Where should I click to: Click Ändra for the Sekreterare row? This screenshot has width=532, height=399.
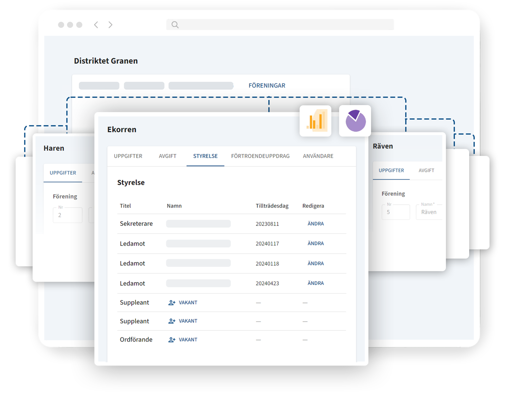(316, 224)
